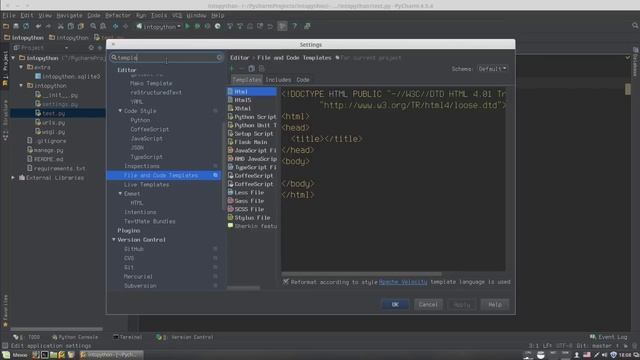
Task: Collapse the Code Style tree node
Action: tap(120, 111)
